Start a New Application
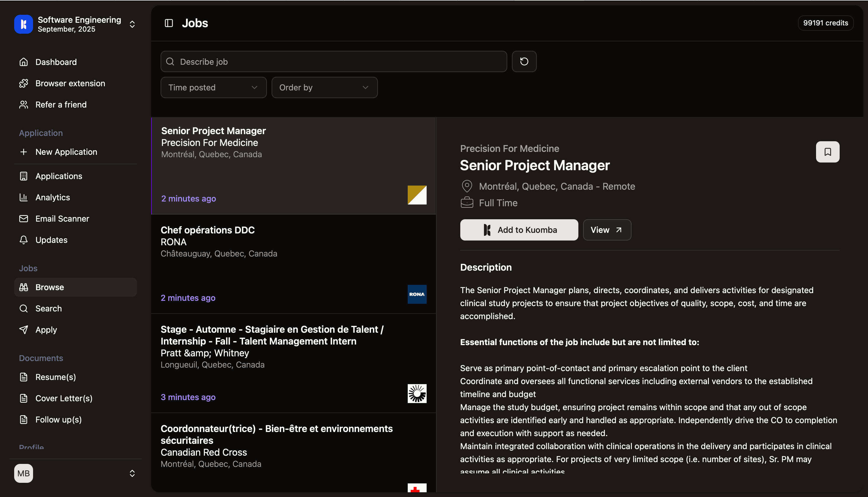868x497 pixels. coord(75,152)
